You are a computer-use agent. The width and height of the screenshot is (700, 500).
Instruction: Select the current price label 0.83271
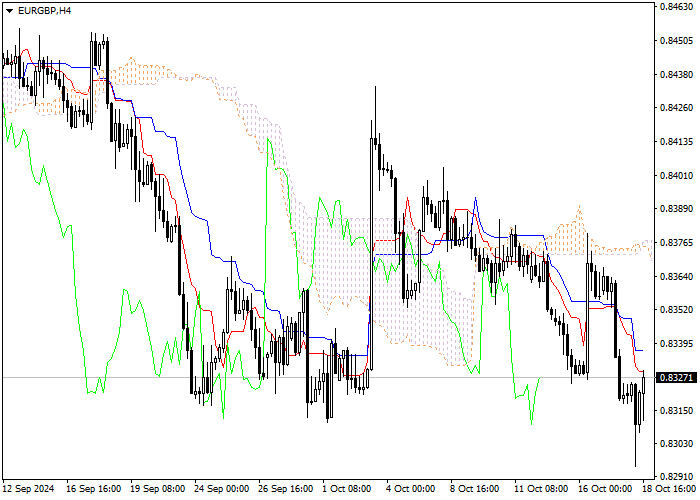(x=676, y=378)
